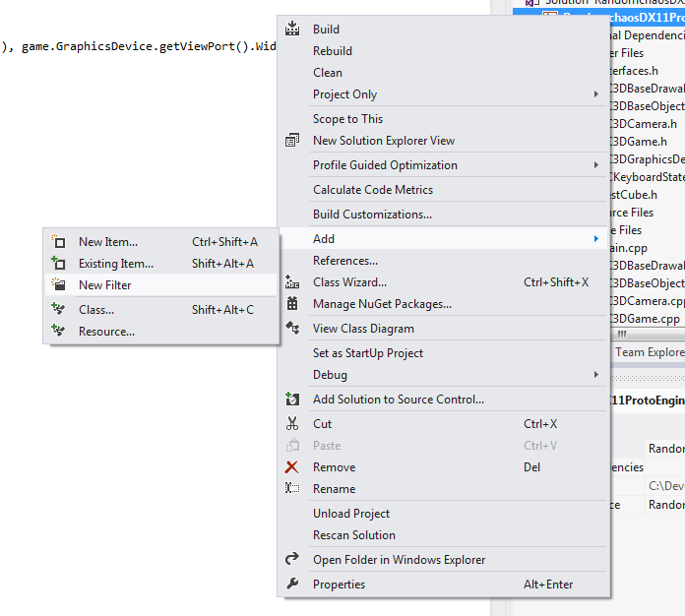Click the C:\Dev path value in Properties
The image size is (685, 616).
point(665,486)
